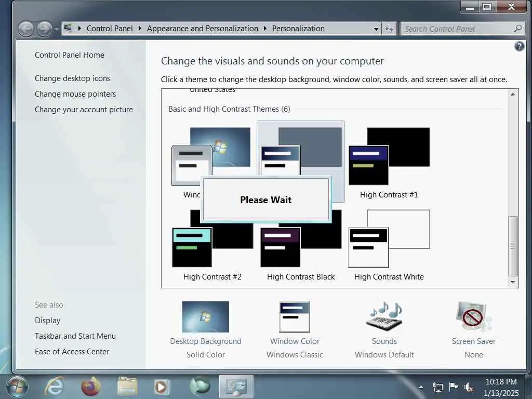Show hidden tray icons arrow

coord(421,387)
